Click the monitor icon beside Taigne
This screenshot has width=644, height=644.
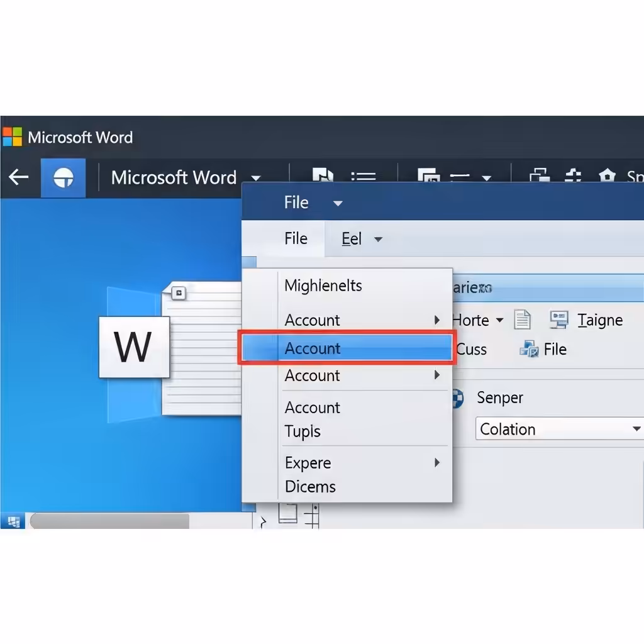[x=559, y=319]
